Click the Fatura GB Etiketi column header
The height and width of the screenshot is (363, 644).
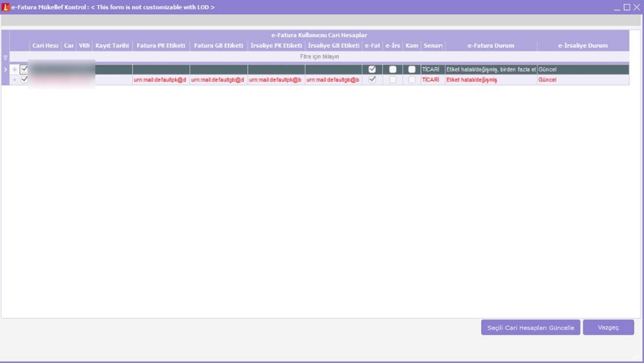(x=218, y=46)
